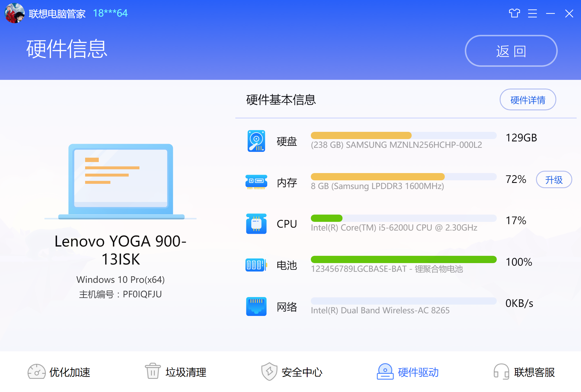581x392 pixels.
Task: Switch to the 安全中心 tab
Action: click(x=292, y=372)
